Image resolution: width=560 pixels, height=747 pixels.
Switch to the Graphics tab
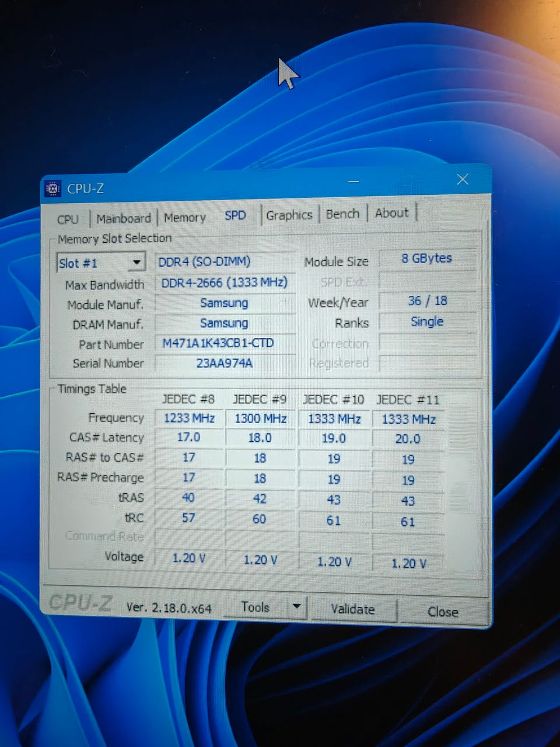(x=289, y=215)
